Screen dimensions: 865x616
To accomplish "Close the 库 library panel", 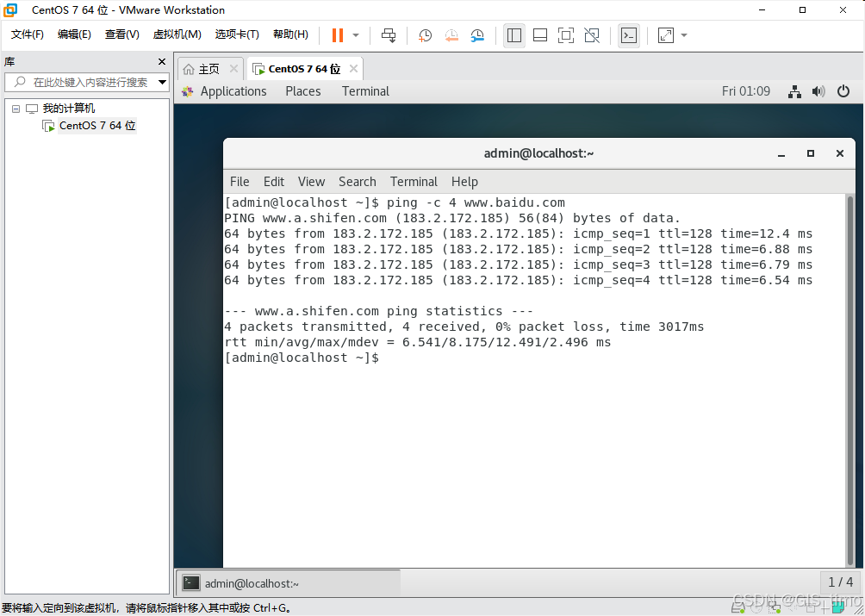I will click(162, 62).
